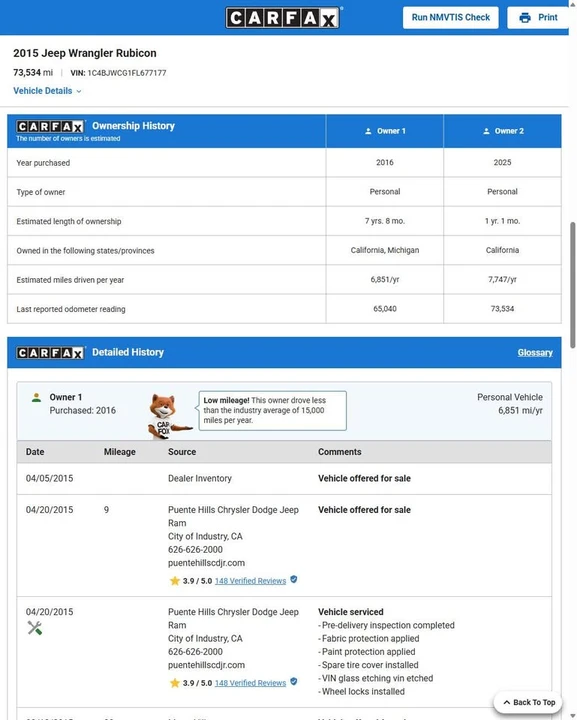Click the up arrow icon in Back To Top
Image resolution: width=577 pixels, height=720 pixels.
click(x=507, y=702)
